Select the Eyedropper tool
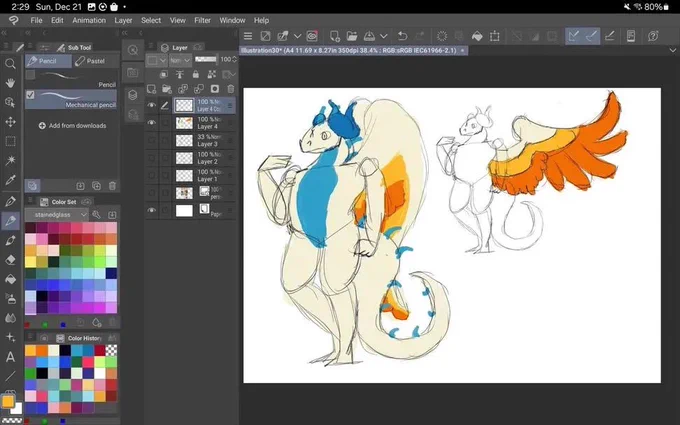This screenshot has width=680, height=425. click(x=10, y=180)
